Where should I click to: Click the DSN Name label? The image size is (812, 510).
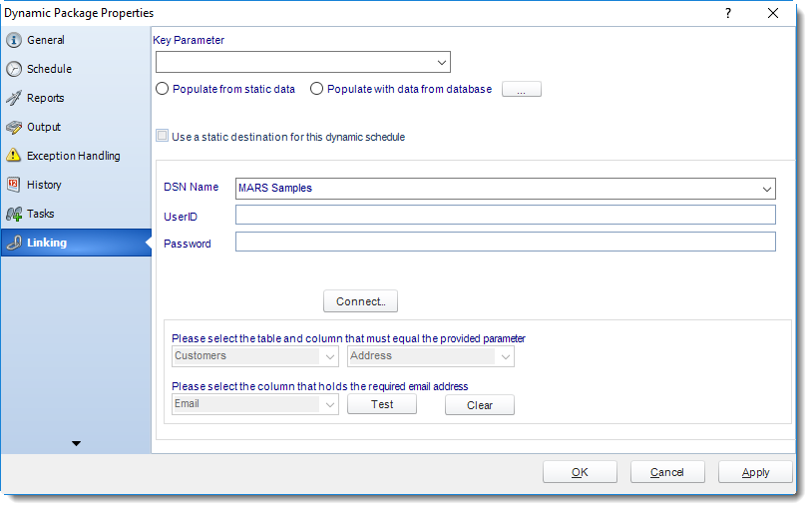click(x=192, y=187)
